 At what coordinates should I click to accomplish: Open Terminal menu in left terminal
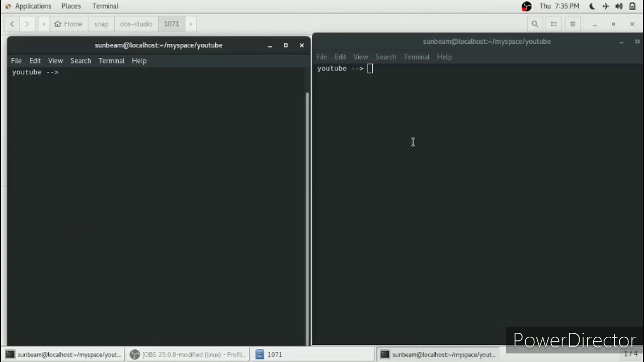[x=111, y=61]
